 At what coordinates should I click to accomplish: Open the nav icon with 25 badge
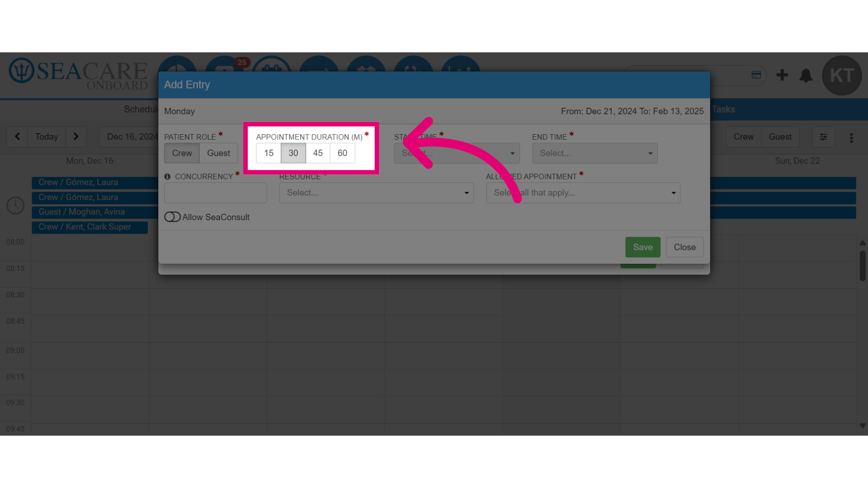click(x=224, y=64)
